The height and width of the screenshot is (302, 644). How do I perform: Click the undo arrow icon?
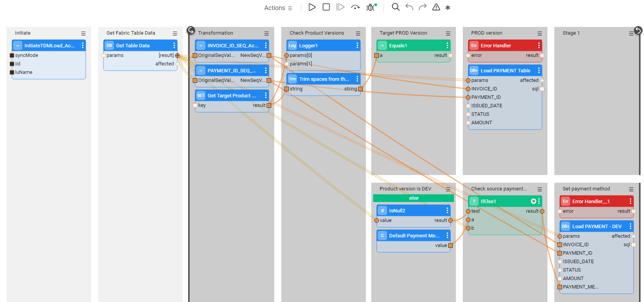coord(409,7)
